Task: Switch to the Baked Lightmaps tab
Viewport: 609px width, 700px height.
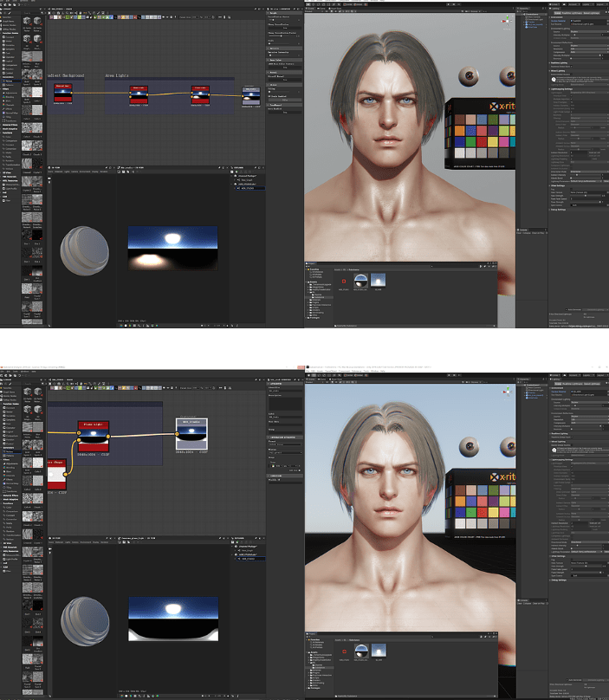Action: pos(592,382)
